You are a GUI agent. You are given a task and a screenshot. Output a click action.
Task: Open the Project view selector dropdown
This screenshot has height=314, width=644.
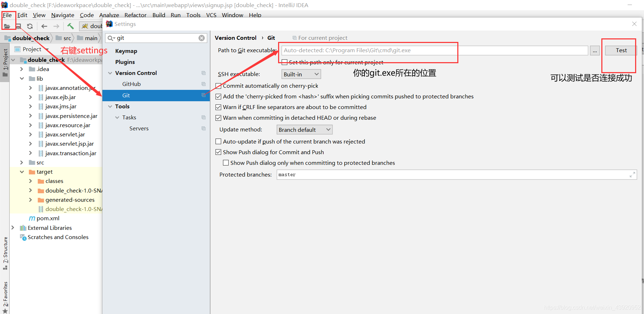pos(32,49)
